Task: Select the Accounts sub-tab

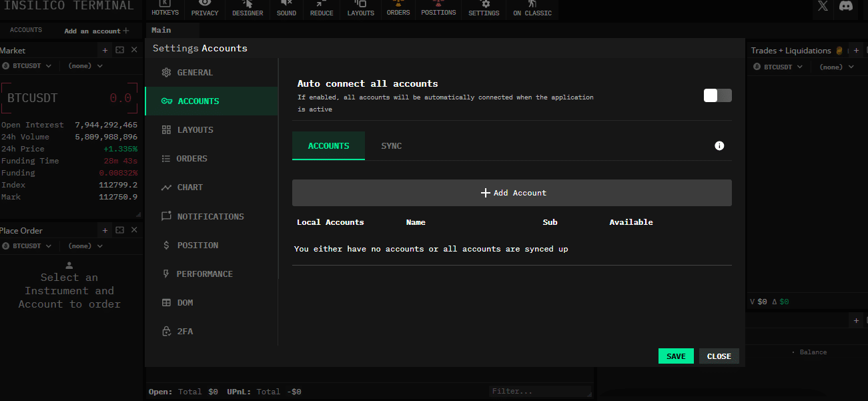Action: click(x=328, y=145)
